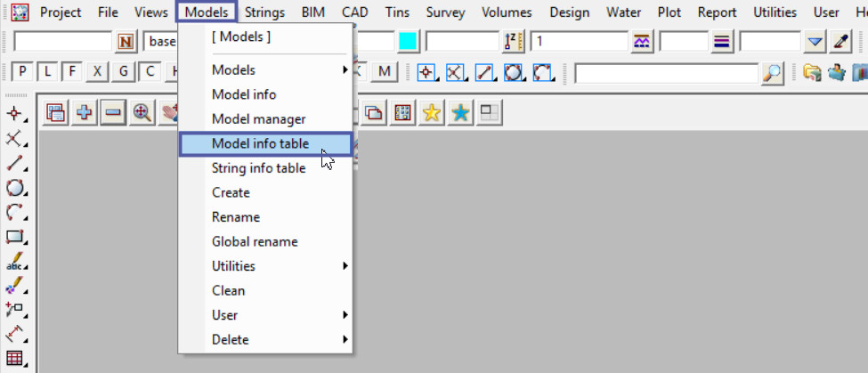868x373 pixels.
Task: Toggle the L snap button
Action: 47,72
